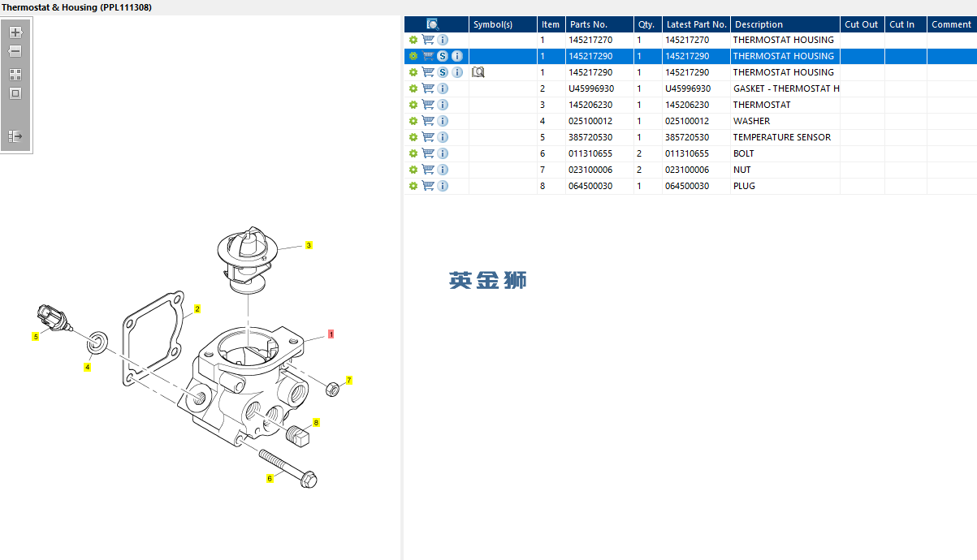The height and width of the screenshot is (560, 977).
Task: Open info icon in the highlighted 145217290 row
Action: tap(457, 56)
